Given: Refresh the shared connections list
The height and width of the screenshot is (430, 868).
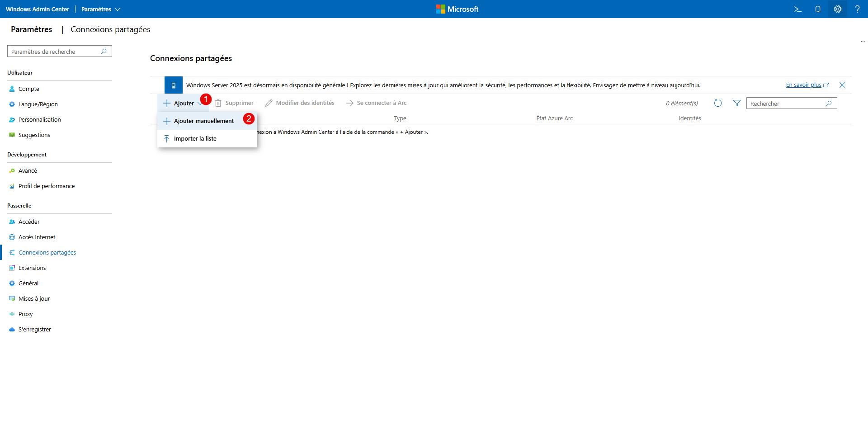Looking at the screenshot, I should coord(717,104).
